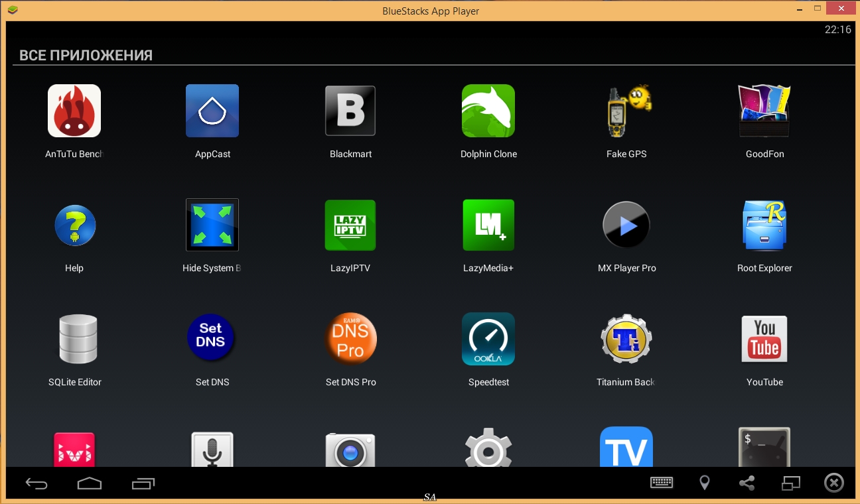Open the SQLite Editor app

point(78,339)
